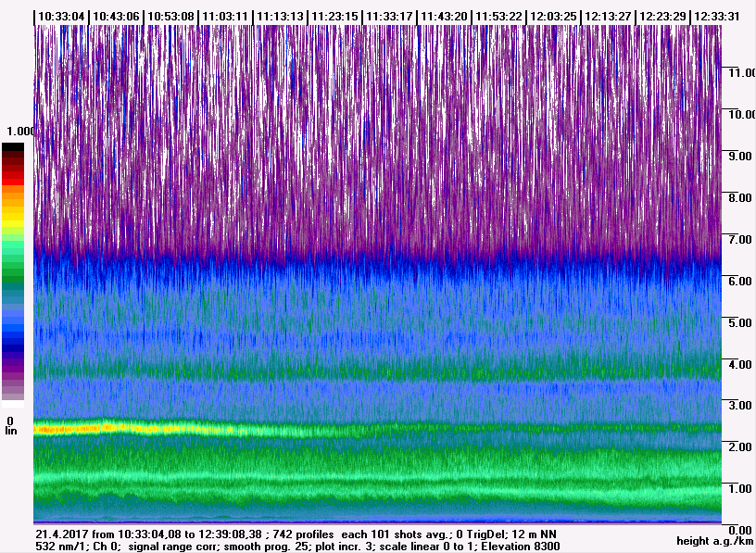Click the 4.00 height axis label
The image size is (756, 553).
click(740, 364)
